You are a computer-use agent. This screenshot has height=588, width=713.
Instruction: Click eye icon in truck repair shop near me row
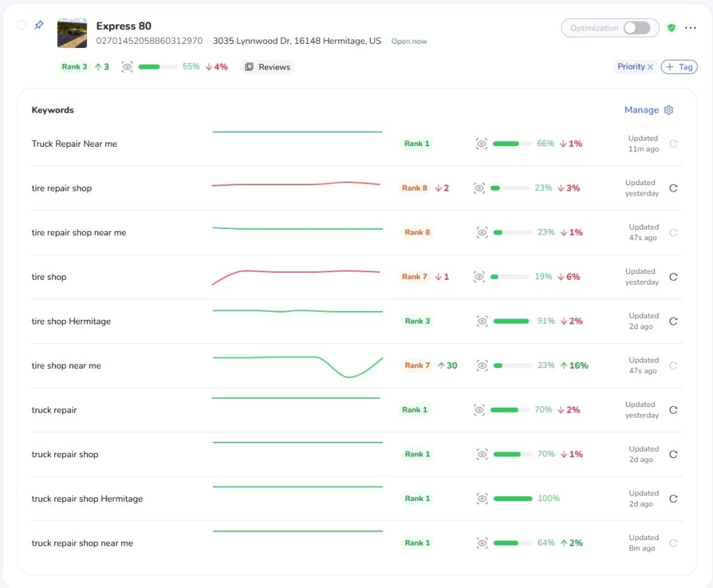(482, 543)
